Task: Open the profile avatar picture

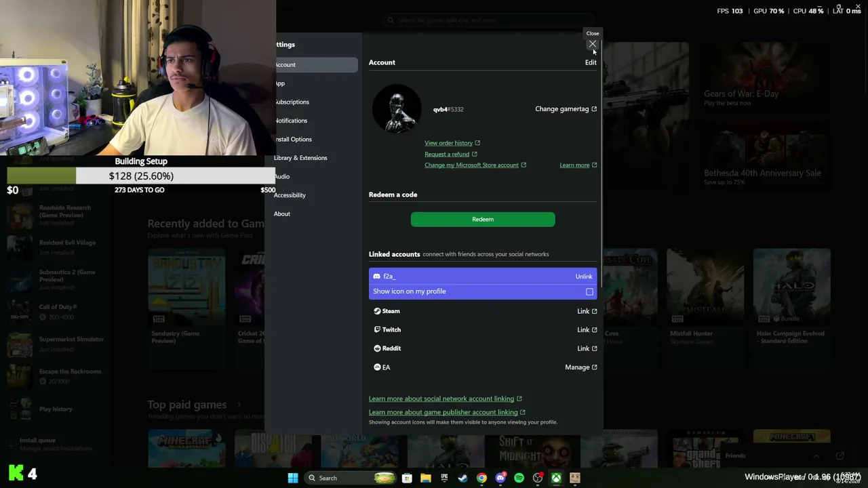Action: tap(397, 108)
